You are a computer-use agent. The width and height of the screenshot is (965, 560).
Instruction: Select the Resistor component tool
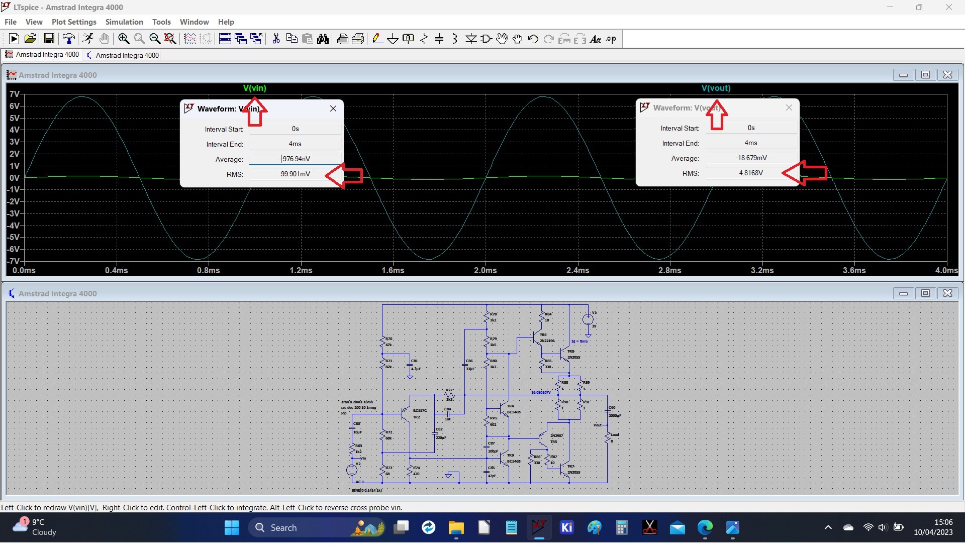(424, 39)
